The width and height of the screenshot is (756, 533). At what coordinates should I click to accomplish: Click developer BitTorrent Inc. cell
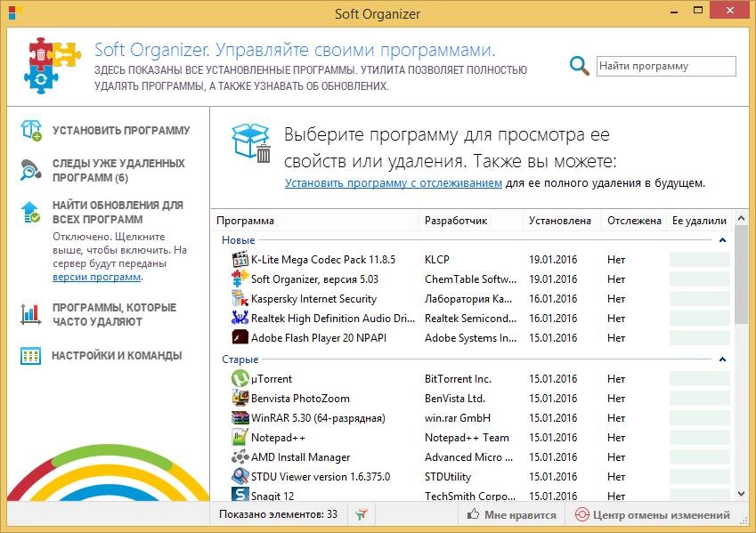[x=458, y=379]
